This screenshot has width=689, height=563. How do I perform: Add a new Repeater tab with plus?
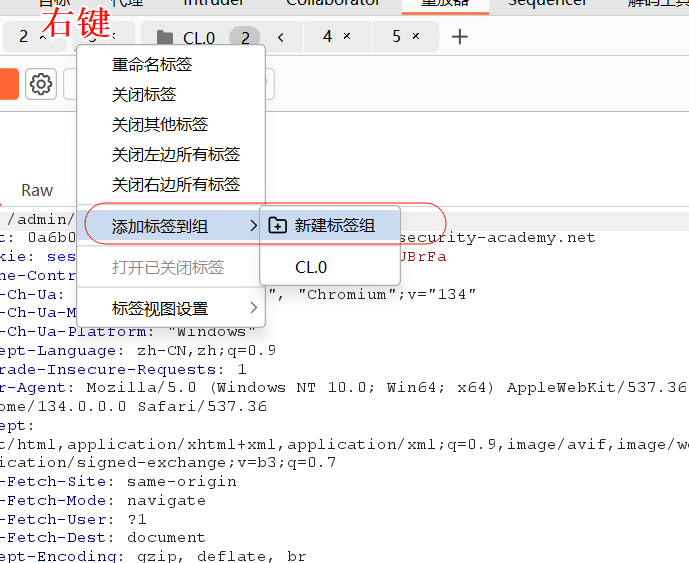(x=460, y=36)
